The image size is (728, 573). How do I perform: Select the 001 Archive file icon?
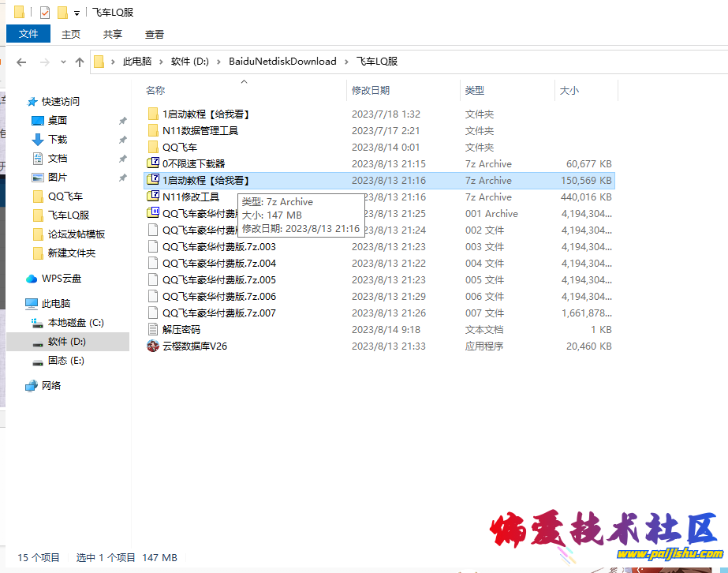(x=153, y=213)
